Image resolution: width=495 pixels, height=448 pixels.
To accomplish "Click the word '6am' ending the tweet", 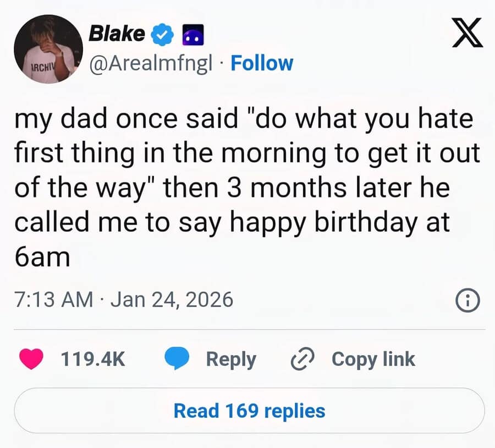I will coord(42,256).
